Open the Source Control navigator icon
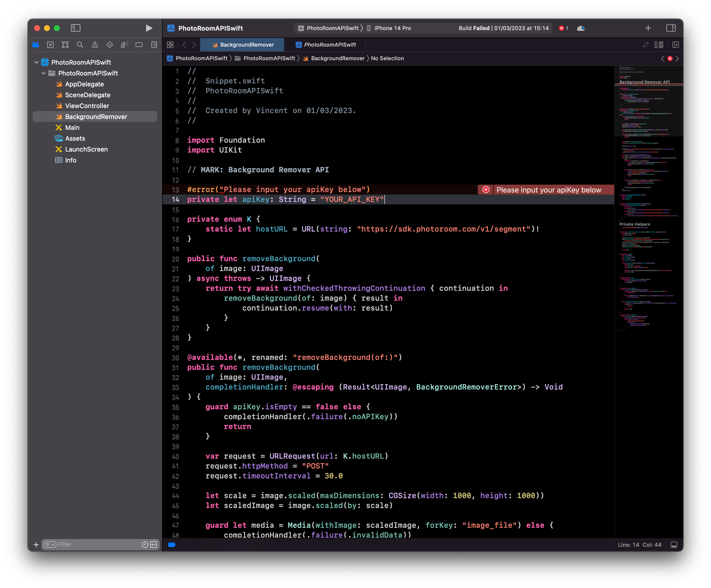This screenshot has height=588, width=711. [x=50, y=45]
